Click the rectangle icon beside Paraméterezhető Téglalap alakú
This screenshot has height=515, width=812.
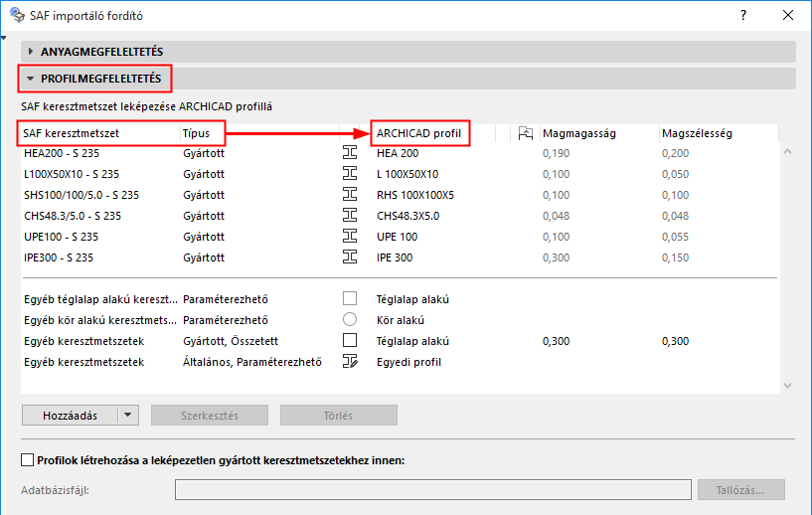(x=350, y=298)
